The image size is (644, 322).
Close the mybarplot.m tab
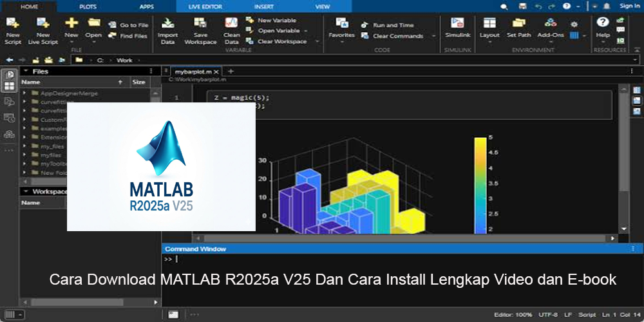click(217, 71)
